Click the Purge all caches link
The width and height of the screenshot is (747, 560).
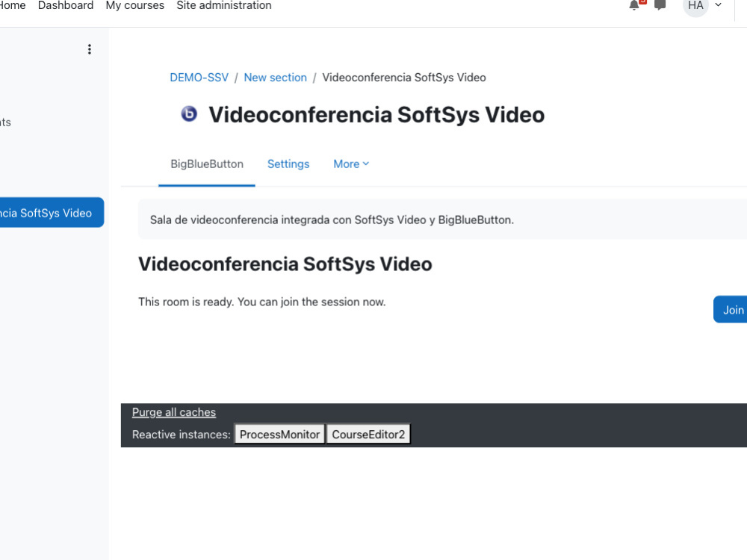174,412
